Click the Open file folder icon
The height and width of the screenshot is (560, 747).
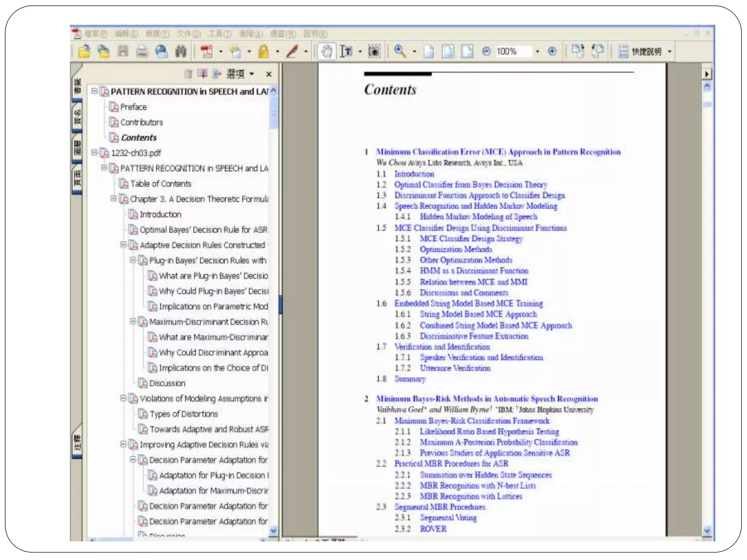(x=84, y=51)
